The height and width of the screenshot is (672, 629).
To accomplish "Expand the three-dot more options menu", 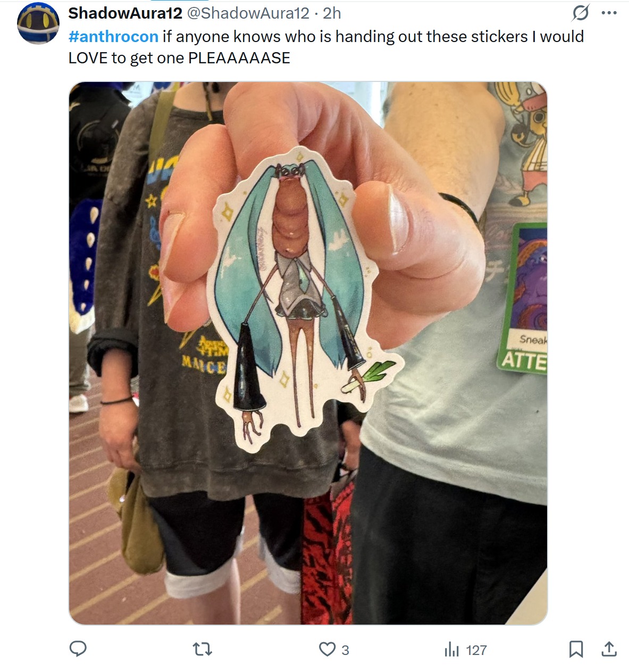I will click(x=609, y=13).
